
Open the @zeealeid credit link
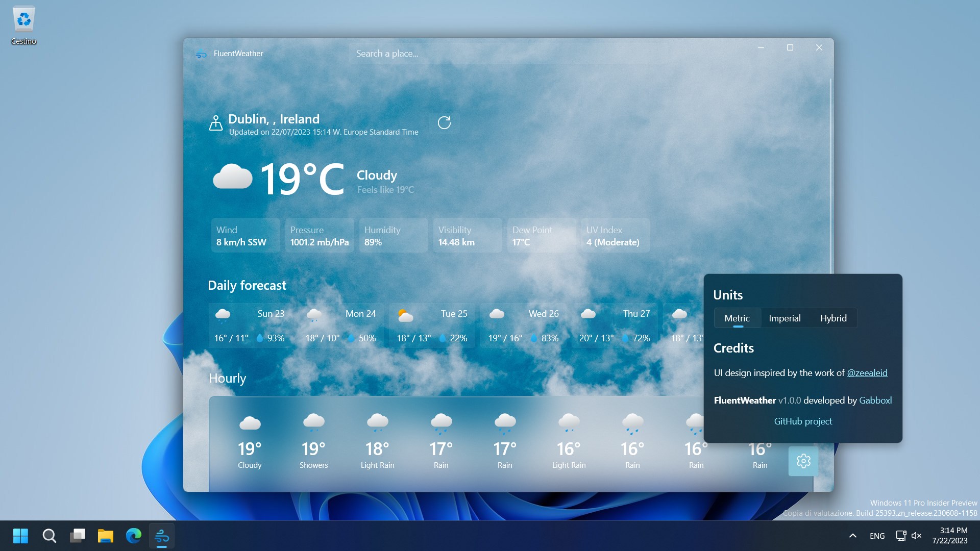[x=867, y=373]
